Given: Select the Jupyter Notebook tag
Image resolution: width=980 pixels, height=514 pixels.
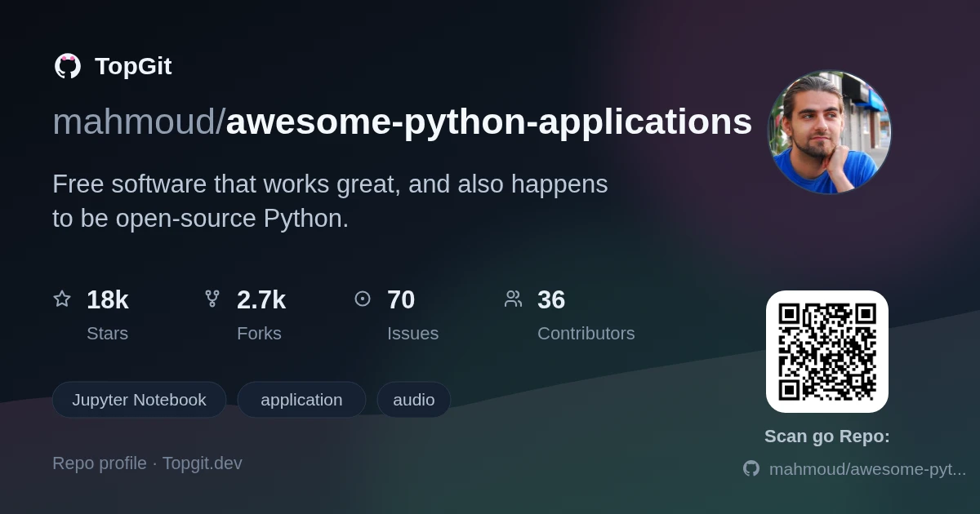Looking at the screenshot, I should pyautogui.click(x=139, y=400).
